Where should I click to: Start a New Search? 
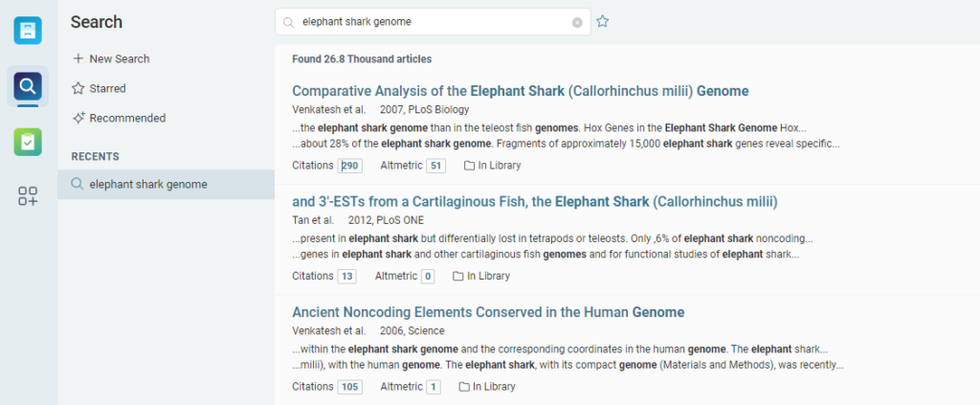pos(111,58)
